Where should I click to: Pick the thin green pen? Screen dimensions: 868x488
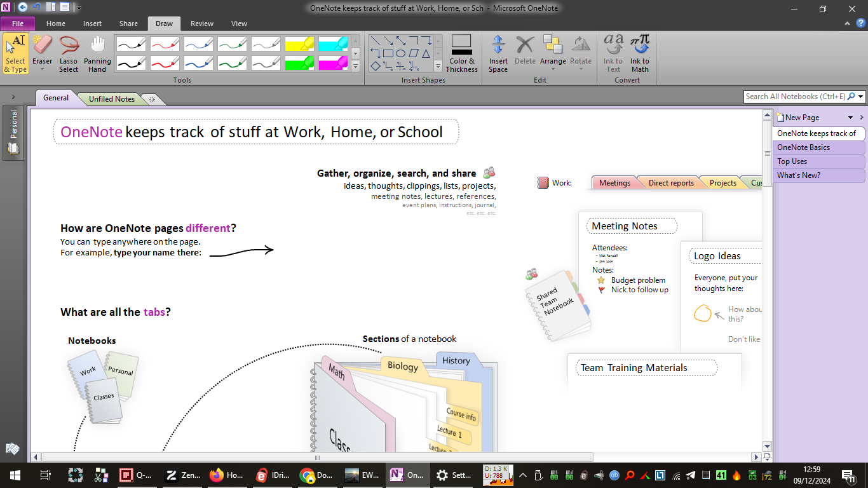(x=232, y=44)
